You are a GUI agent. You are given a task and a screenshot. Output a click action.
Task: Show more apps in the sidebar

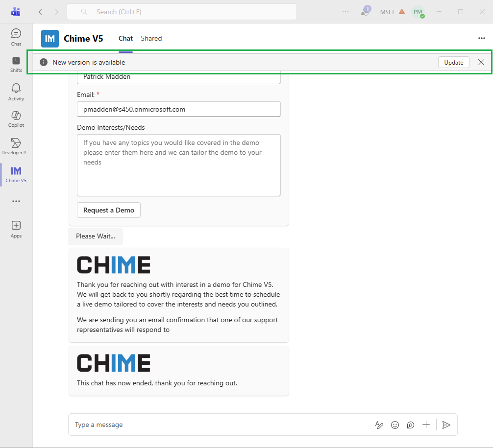tap(16, 201)
